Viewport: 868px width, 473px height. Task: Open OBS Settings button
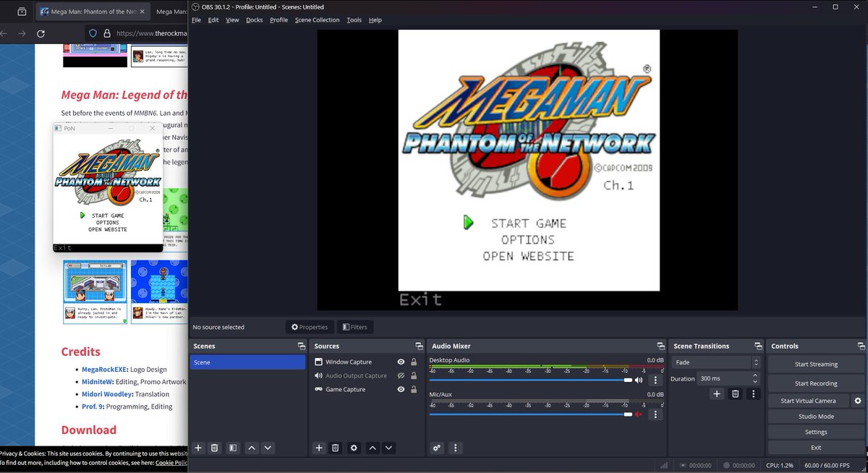pyautogui.click(x=816, y=432)
